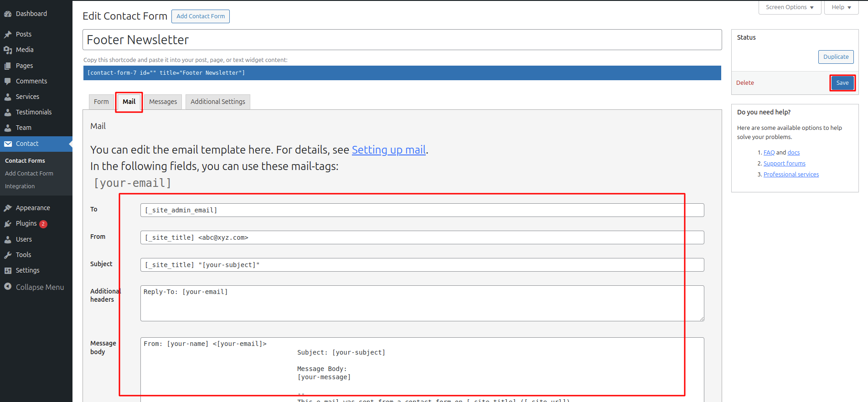868x402 pixels.
Task: Open the Form tab
Action: coord(101,102)
